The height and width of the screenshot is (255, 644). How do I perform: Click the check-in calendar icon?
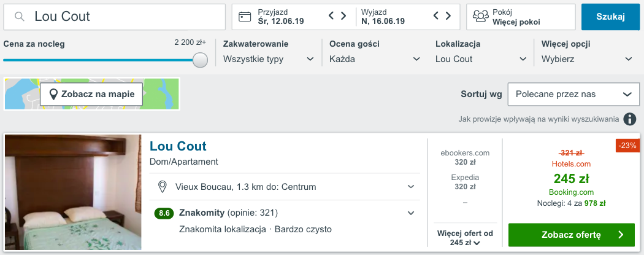point(245,17)
